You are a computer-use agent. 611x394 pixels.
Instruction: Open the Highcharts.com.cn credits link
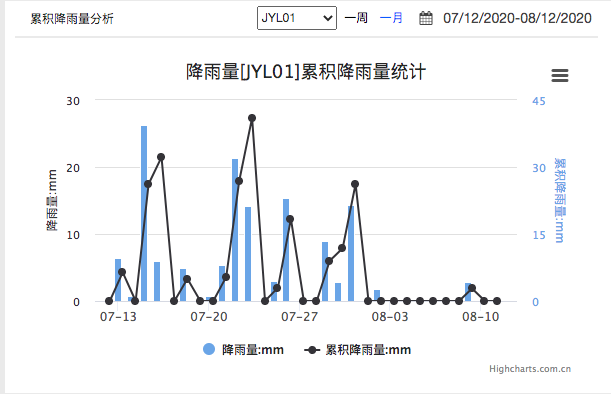click(530, 369)
